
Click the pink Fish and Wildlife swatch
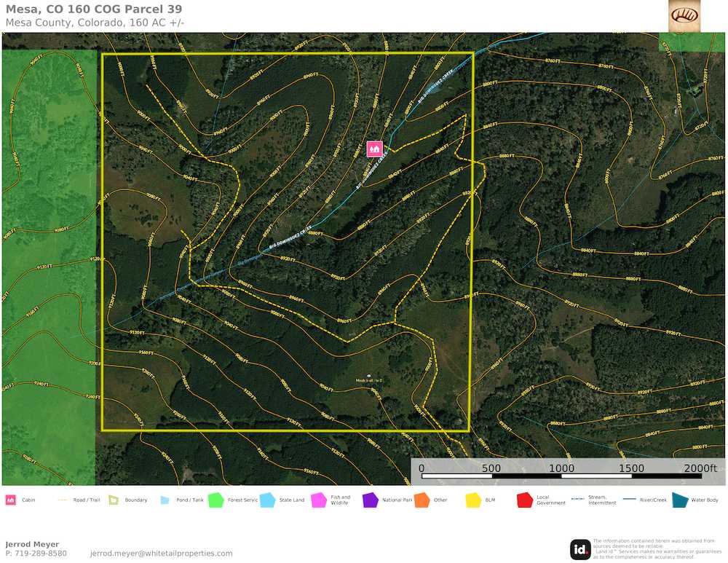(318, 500)
